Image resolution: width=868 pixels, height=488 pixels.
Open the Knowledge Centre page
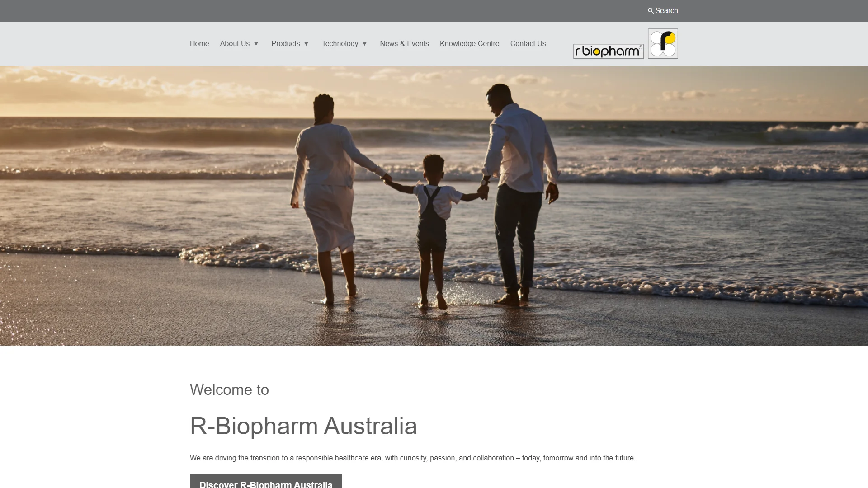(469, 44)
